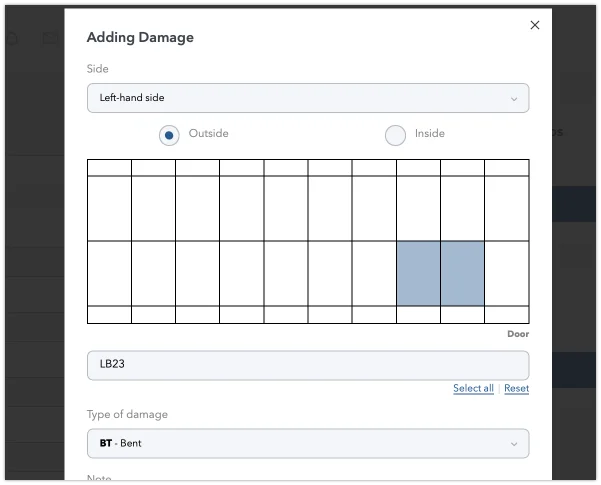601x485 pixels.
Task: Select the thin bottom-right corner grid cell
Action: pos(506,314)
